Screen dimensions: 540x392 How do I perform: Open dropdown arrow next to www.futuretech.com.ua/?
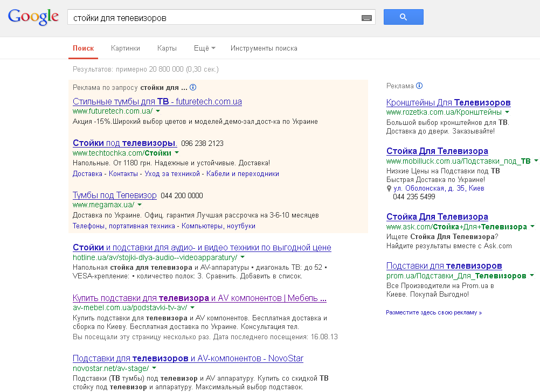point(158,111)
